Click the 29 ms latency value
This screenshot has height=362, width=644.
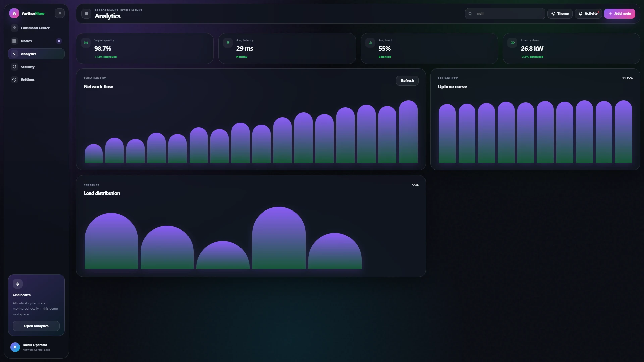[x=245, y=49]
